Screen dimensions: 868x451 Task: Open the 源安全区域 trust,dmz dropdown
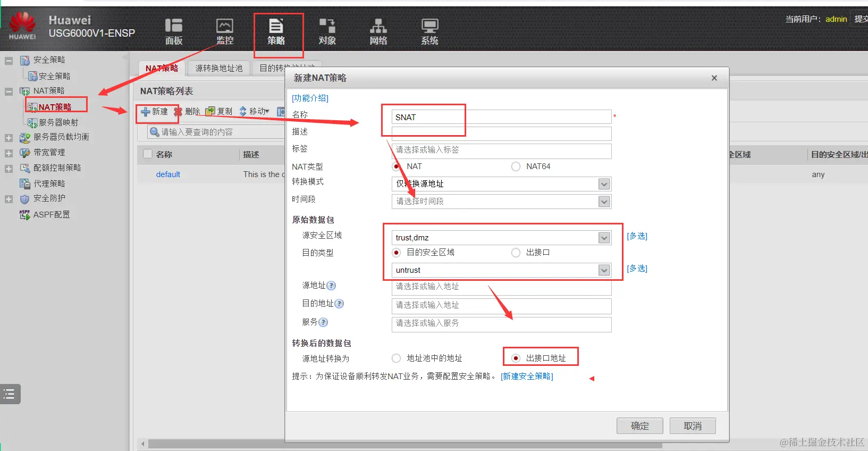click(x=604, y=238)
